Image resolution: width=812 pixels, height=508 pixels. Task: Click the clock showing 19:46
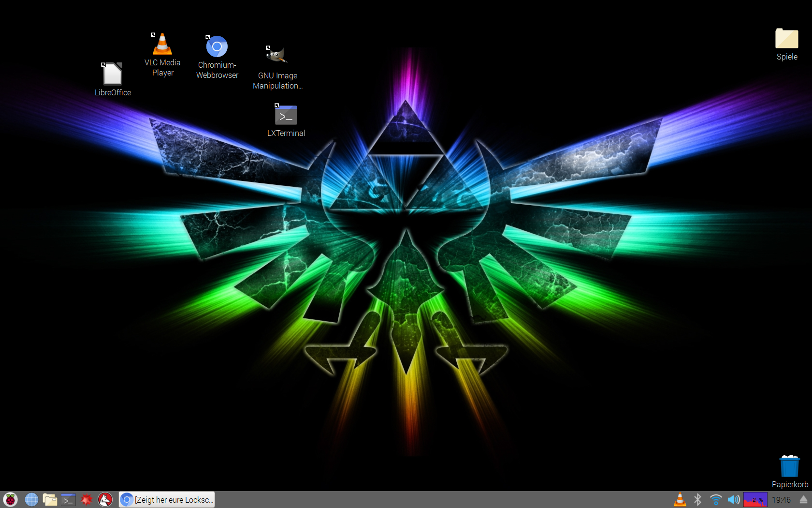[781, 499]
